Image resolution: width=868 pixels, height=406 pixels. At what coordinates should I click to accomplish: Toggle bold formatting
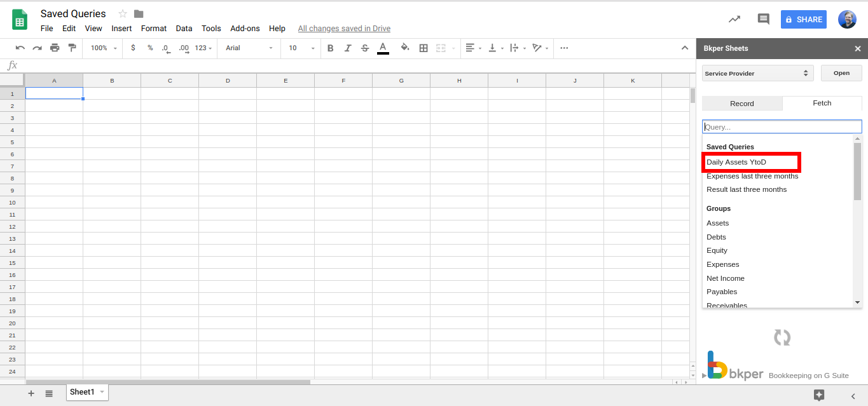coord(330,48)
